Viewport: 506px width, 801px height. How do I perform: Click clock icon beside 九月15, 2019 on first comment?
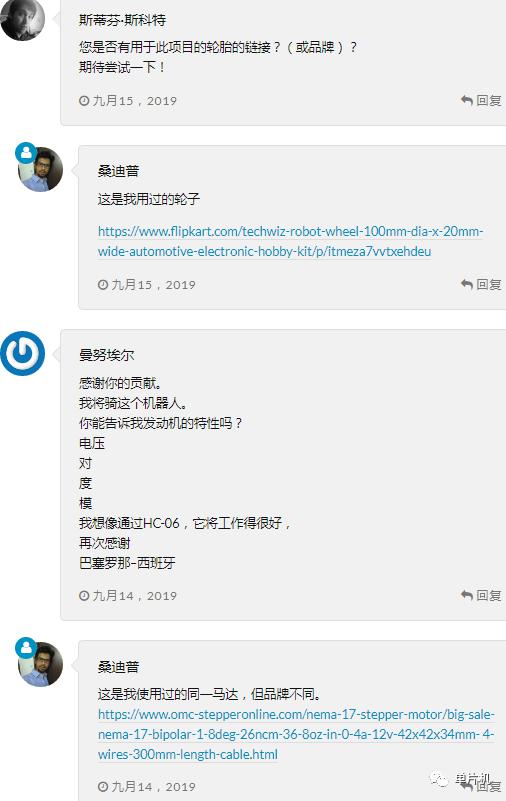tap(84, 101)
